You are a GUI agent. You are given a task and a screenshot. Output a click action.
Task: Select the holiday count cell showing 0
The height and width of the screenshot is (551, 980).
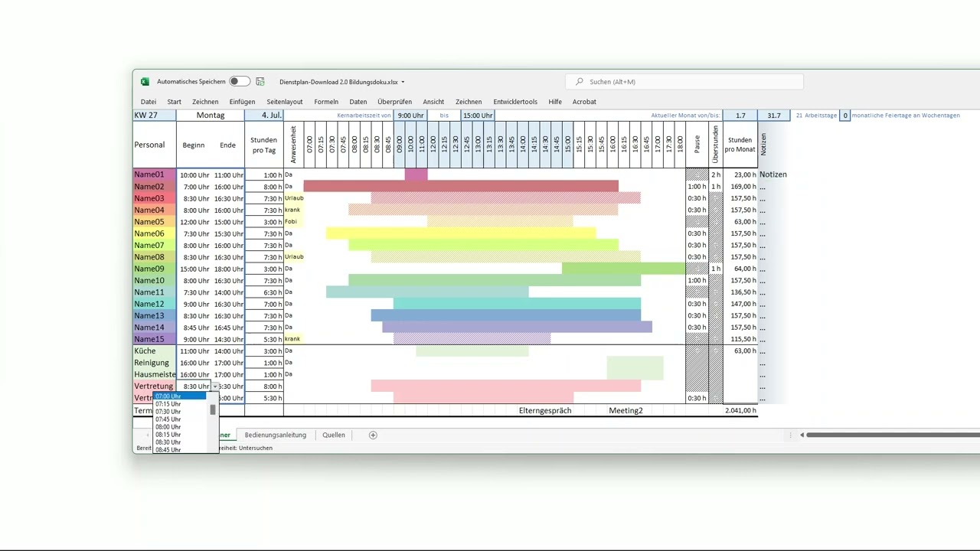(x=845, y=116)
